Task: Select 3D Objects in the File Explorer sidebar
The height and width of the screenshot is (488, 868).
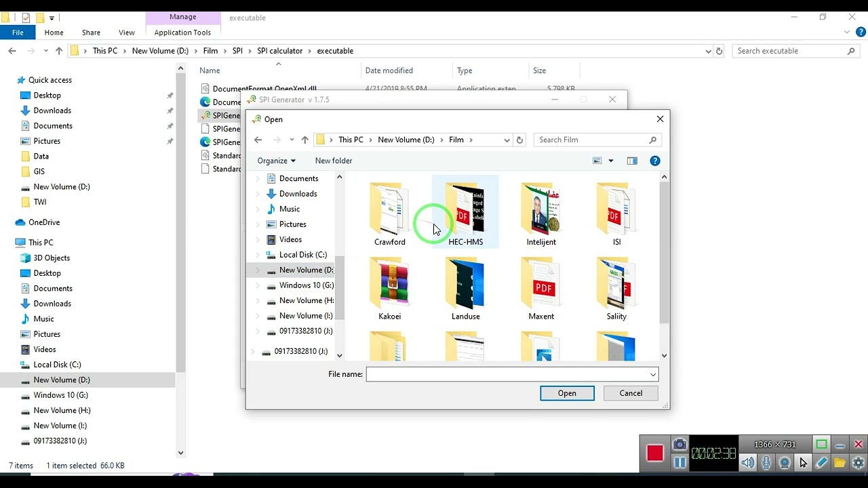Action: pyautogui.click(x=52, y=258)
